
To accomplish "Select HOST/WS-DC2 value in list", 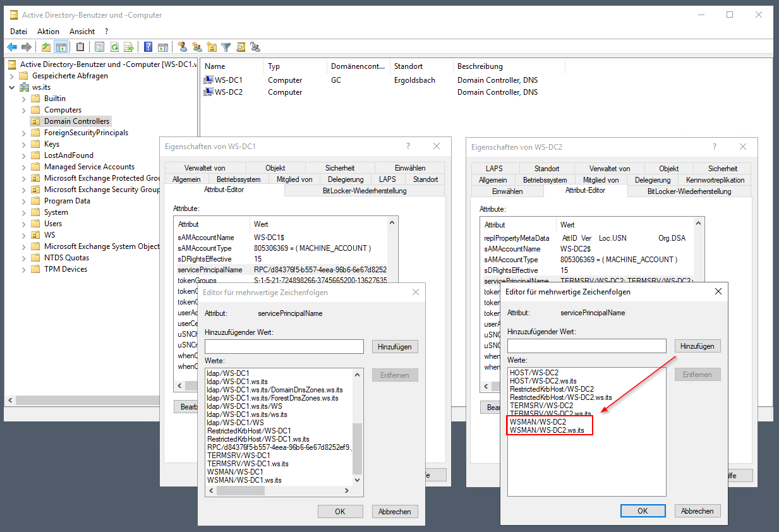I will click(x=534, y=373).
